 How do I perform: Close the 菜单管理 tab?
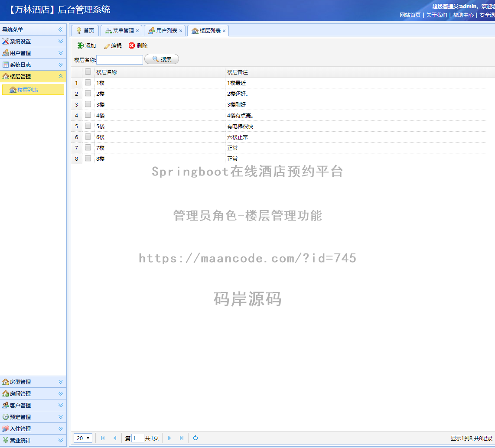click(137, 31)
